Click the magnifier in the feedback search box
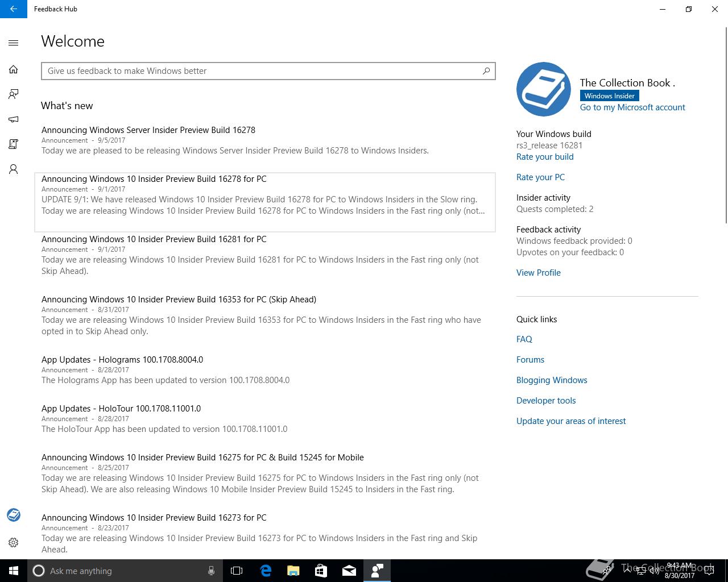Screen dimensions: 728x582 coord(486,71)
